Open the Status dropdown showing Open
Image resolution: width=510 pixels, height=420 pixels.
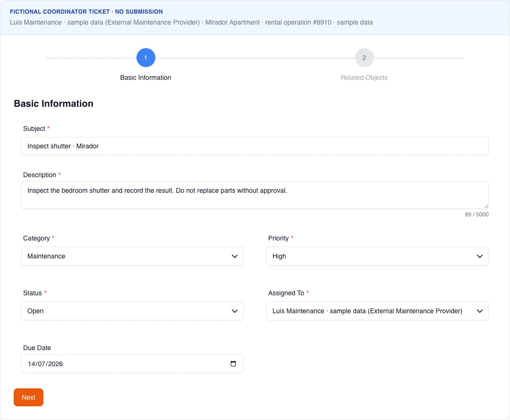[132, 311]
